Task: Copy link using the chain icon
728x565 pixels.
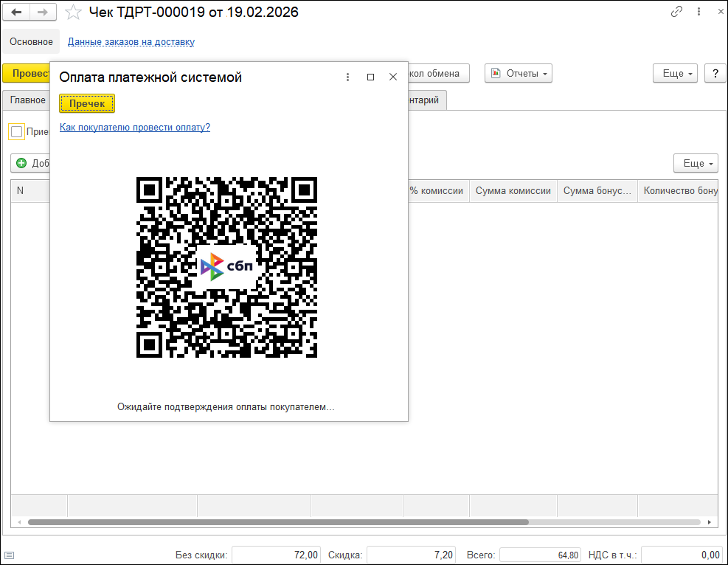Action: point(676,12)
